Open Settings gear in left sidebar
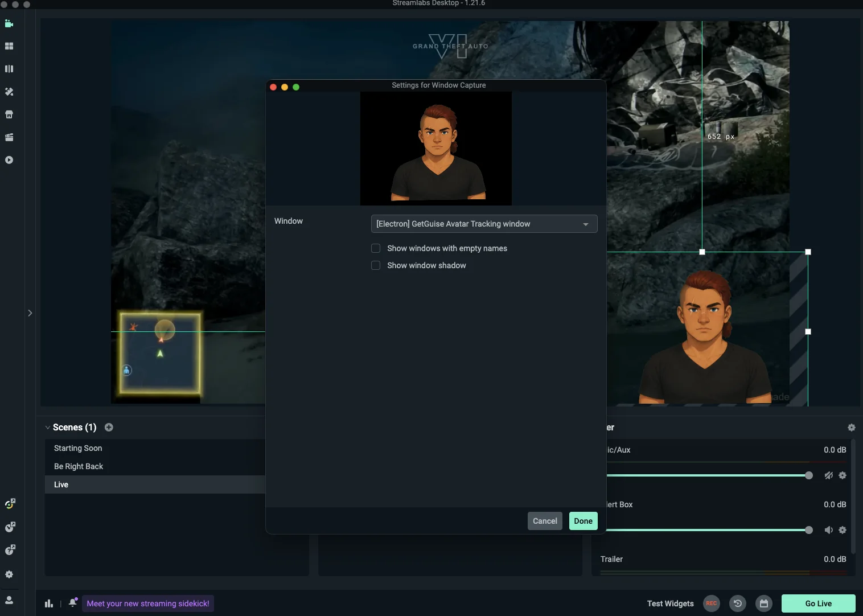 click(x=9, y=574)
